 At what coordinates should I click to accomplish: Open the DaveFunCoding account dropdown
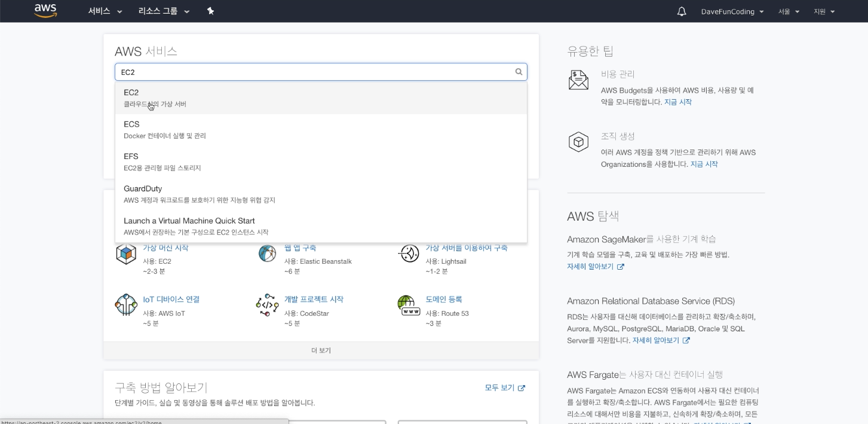pyautogui.click(x=732, y=11)
